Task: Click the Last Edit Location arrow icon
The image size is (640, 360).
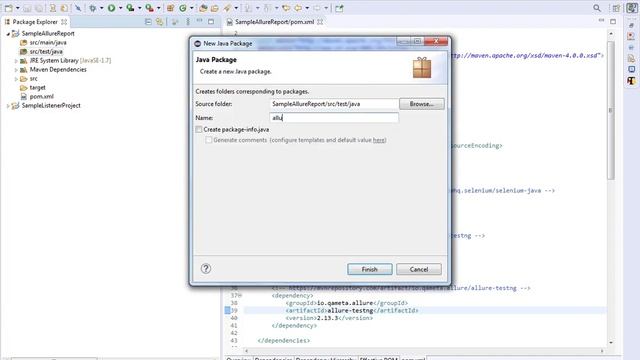Action: click(286, 8)
